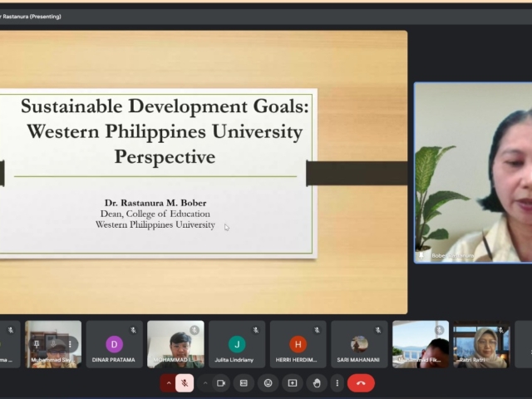Select MOHAMMAD participant video tile
The height and width of the screenshot is (399, 532).
[175, 344]
